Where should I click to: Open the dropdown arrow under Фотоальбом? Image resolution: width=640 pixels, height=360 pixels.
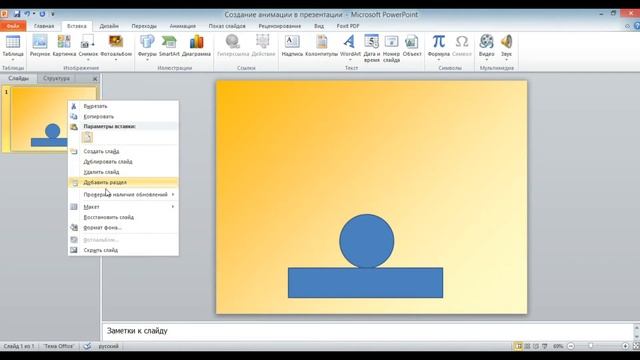click(116, 60)
